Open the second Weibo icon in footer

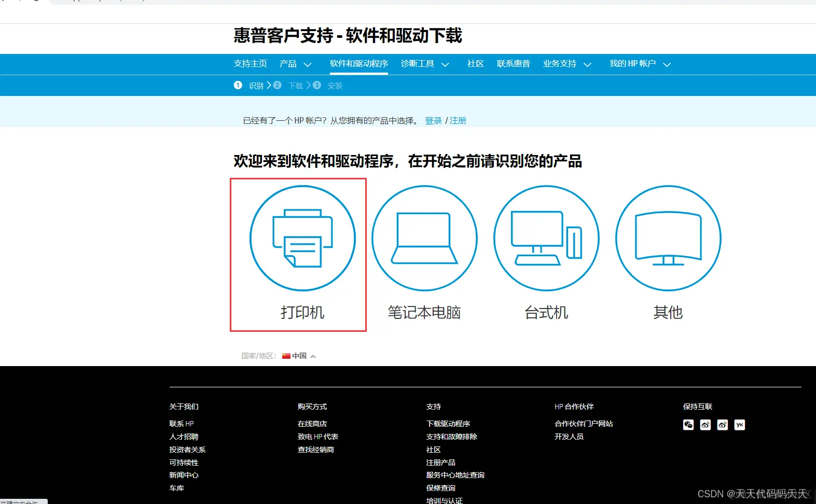click(x=723, y=425)
